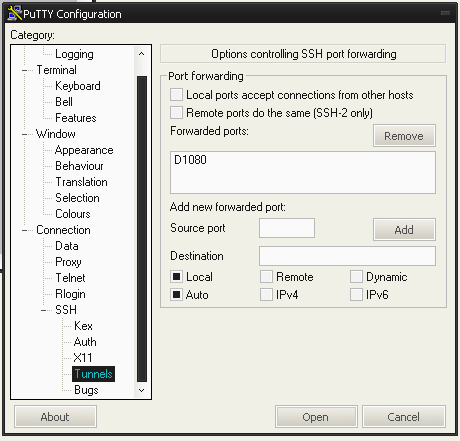This screenshot has width=460, height=441.
Task: Click the category tree scroll down arrow
Action: click(141, 390)
